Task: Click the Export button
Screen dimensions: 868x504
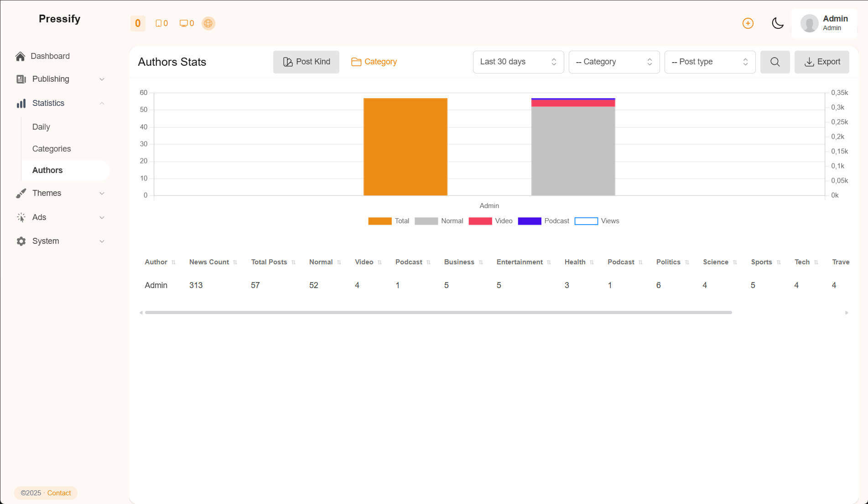Action: pos(821,62)
